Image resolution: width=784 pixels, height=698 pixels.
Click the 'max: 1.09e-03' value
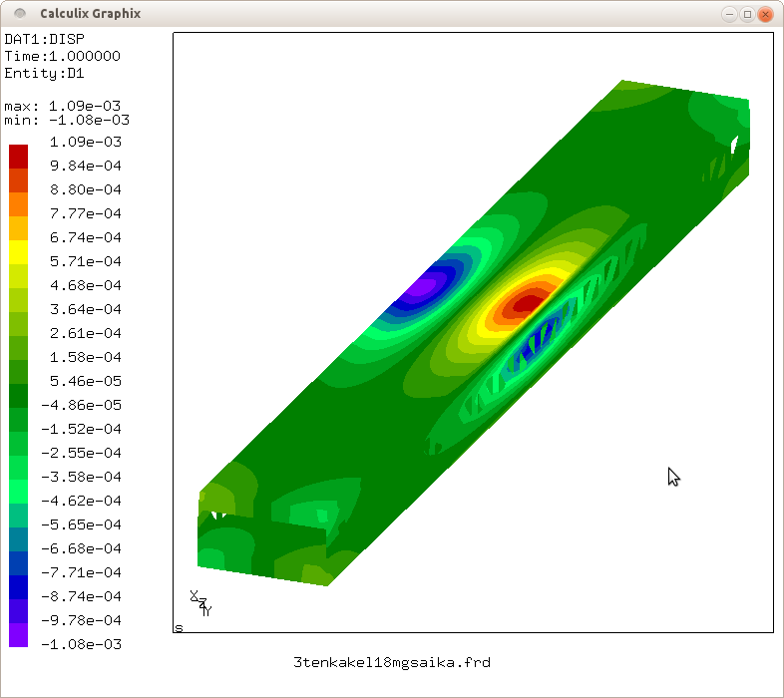click(63, 106)
